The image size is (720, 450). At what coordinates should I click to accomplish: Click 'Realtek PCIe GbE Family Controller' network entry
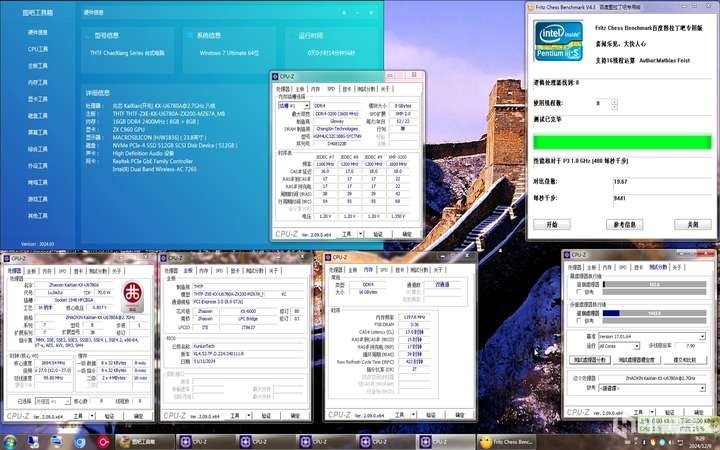[x=153, y=161]
